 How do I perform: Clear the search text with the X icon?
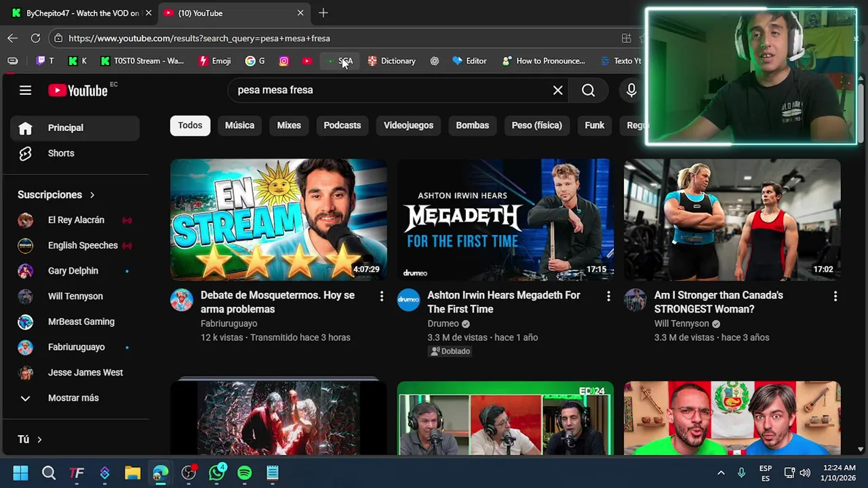point(557,90)
